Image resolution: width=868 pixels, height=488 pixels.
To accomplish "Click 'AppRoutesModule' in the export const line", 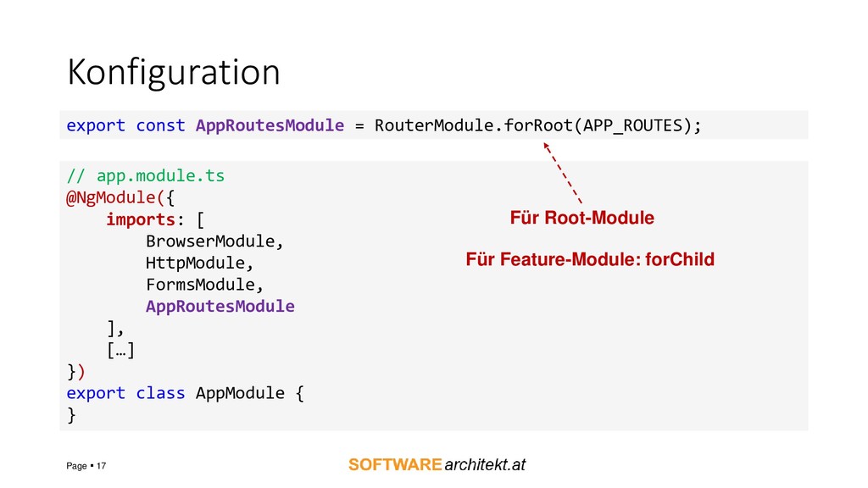I will coord(270,125).
